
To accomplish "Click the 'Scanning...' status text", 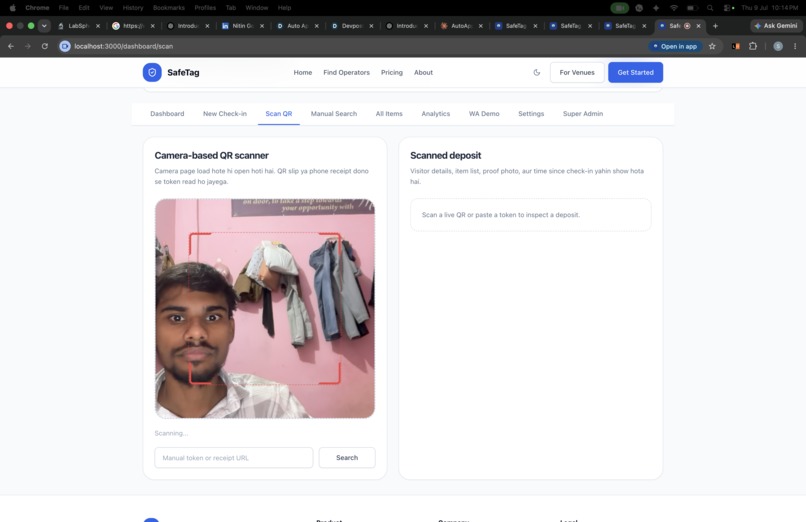I will click(171, 433).
